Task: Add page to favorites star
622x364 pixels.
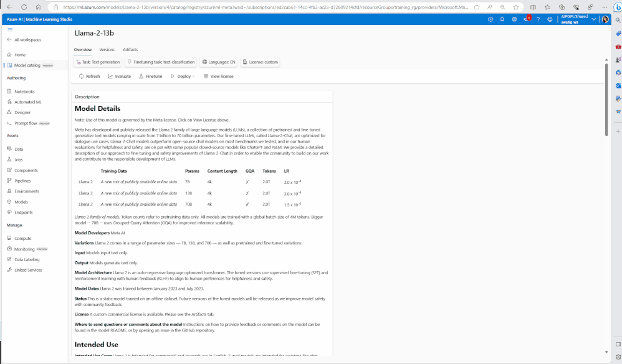Action: pos(515,7)
